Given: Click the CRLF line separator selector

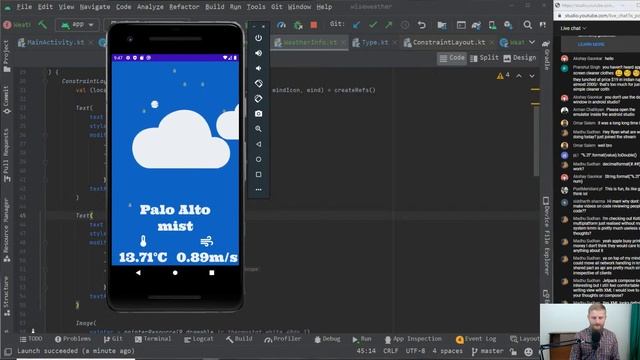Looking at the screenshot, I should click(391, 351).
